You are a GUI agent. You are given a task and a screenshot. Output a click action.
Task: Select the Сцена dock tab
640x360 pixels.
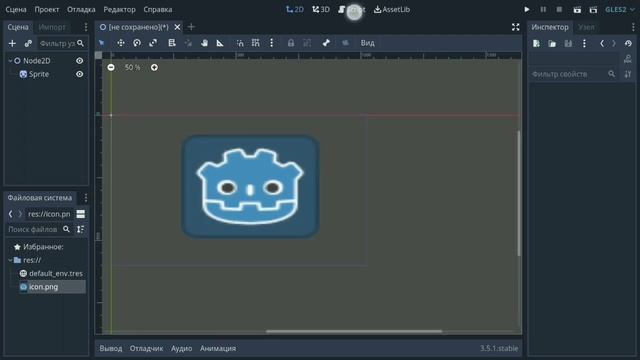[18, 27]
